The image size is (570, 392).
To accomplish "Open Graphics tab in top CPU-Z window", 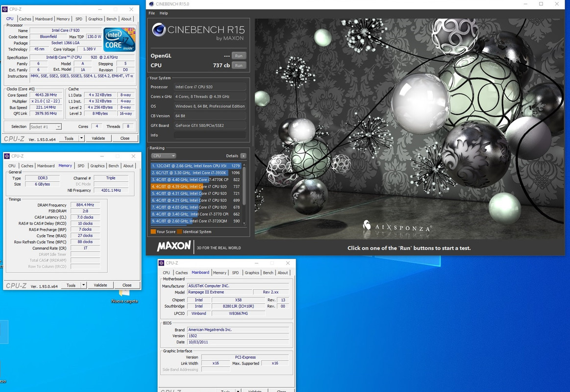I will [95, 19].
